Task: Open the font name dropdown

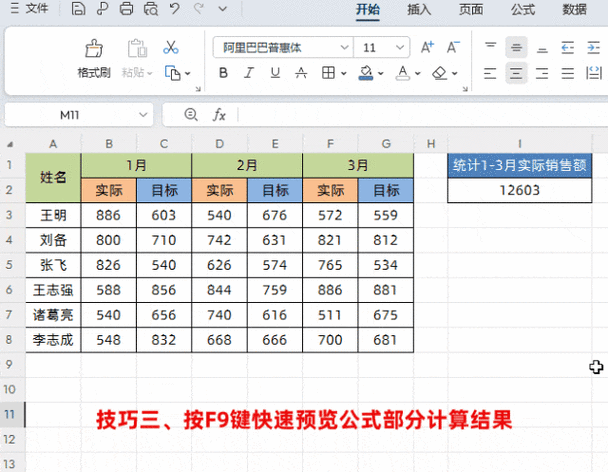Action: [x=344, y=47]
